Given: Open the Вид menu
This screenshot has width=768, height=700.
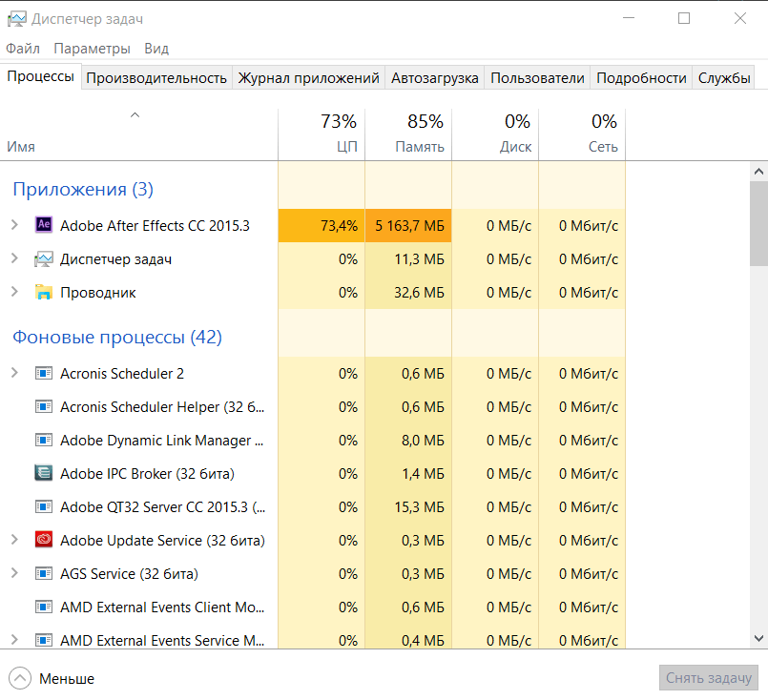Looking at the screenshot, I should (156, 49).
